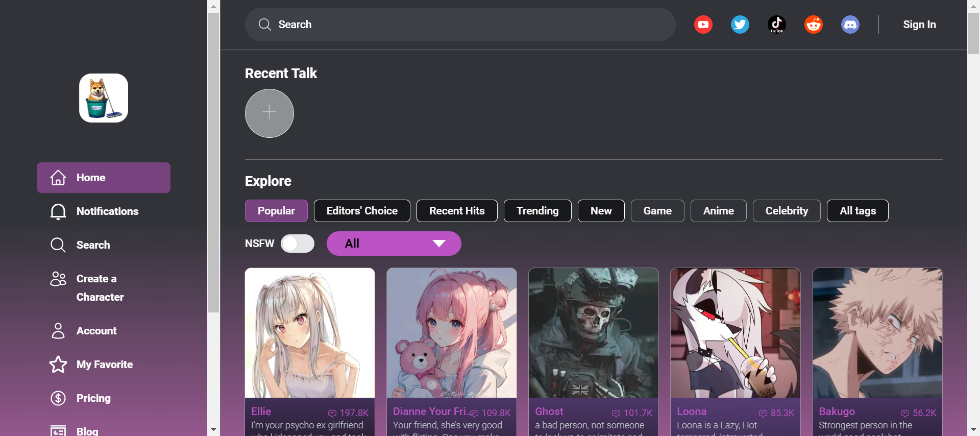Image resolution: width=980 pixels, height=436 pixels.
Task: Open the YouTube social link icon
Action: tap(703, 25)
